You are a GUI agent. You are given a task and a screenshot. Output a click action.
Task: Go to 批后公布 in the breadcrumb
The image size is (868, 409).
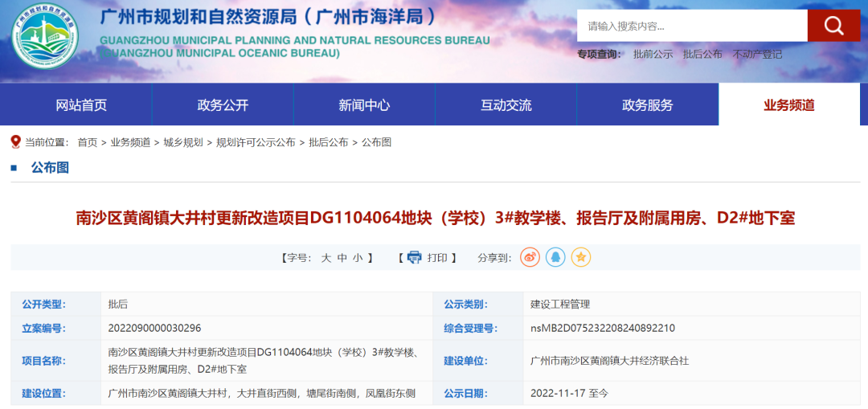click(x=328, y=142)
